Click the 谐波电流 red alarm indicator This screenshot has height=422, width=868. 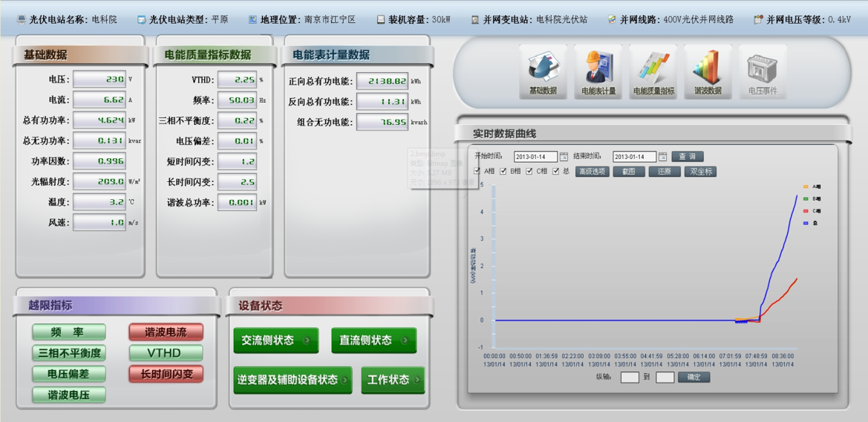click(166, 332)
